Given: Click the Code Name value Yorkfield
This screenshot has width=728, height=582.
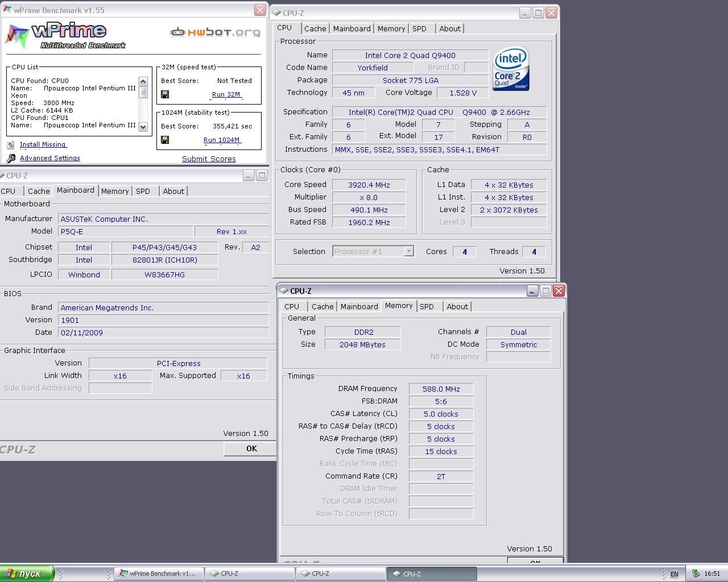Looking at the screenshot, I should 373,68.
